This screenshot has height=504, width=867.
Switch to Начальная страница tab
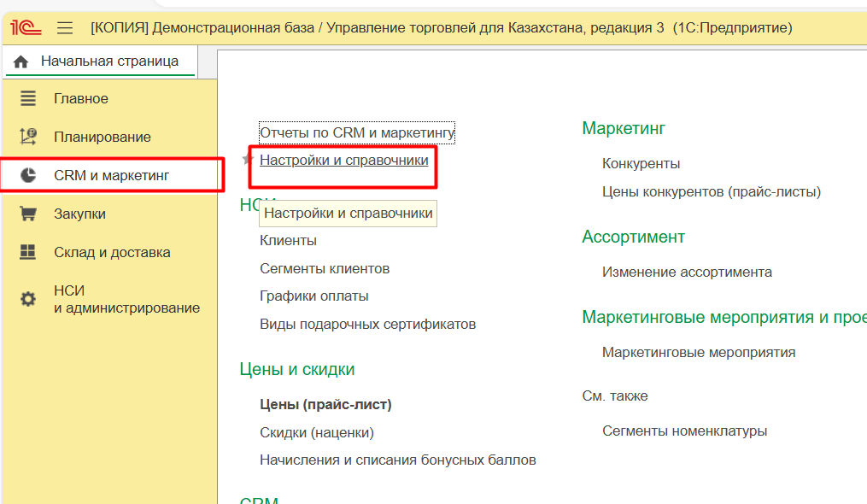pyautogui.click(x=109, y=62)
